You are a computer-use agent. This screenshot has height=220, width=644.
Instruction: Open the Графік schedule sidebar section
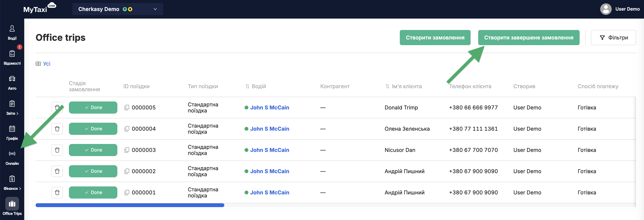(x=12, y=133)
